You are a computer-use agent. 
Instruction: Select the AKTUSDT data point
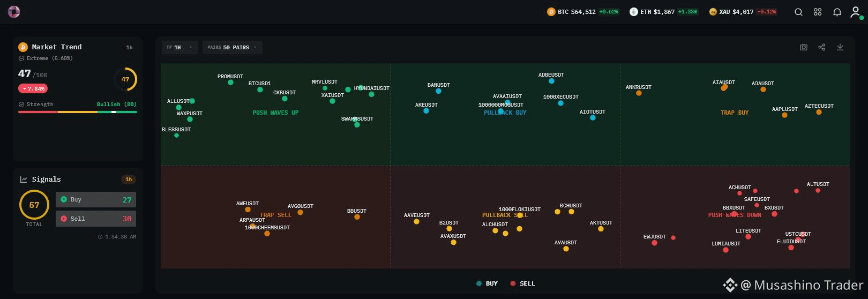601,229
